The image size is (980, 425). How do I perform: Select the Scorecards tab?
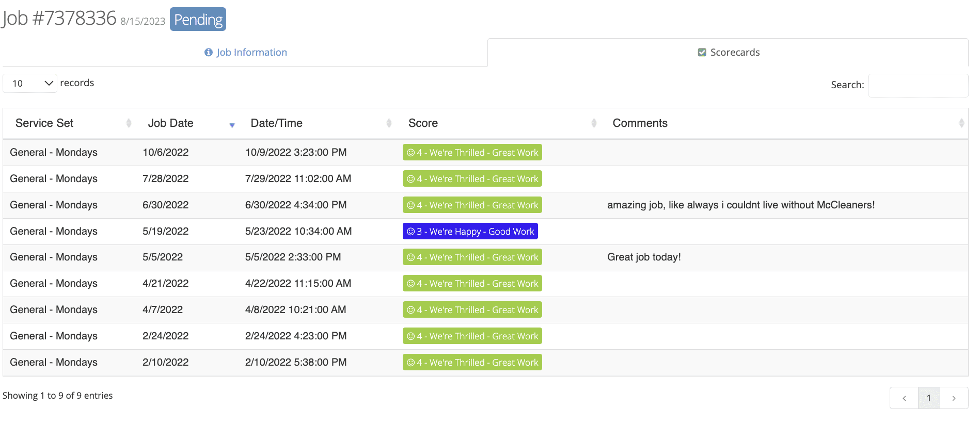click(x=728, y=53)
